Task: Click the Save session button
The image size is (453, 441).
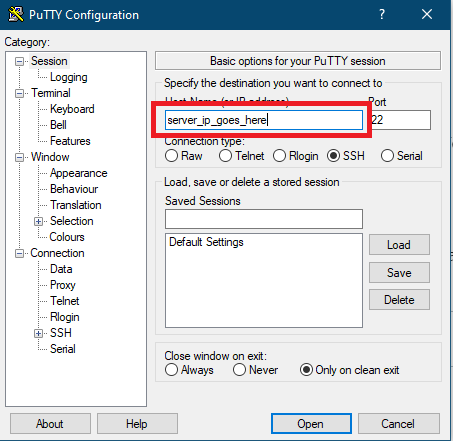Action: [x=399, y=273]
